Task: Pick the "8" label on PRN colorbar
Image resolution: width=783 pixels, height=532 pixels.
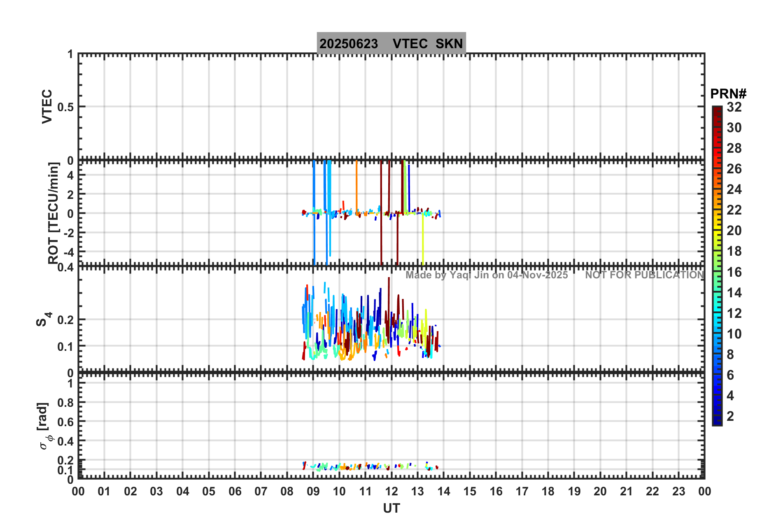Action: pos(731,355)
